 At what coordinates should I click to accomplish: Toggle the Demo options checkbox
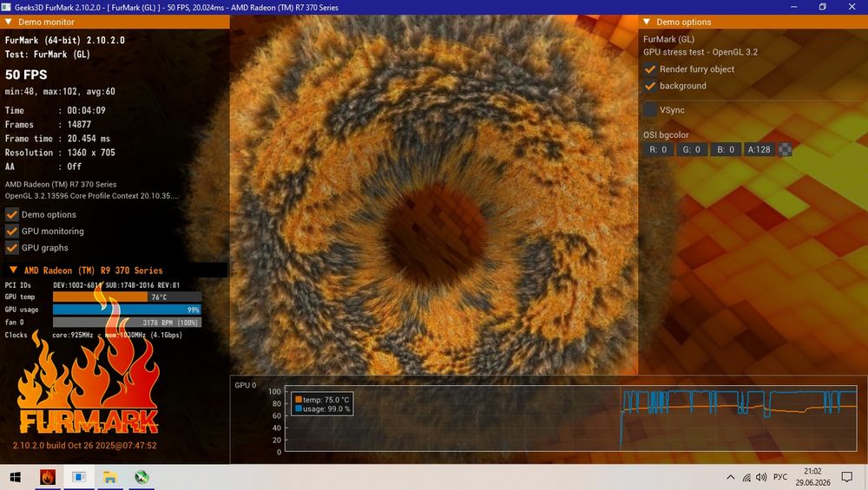click(x=11, y=214)
